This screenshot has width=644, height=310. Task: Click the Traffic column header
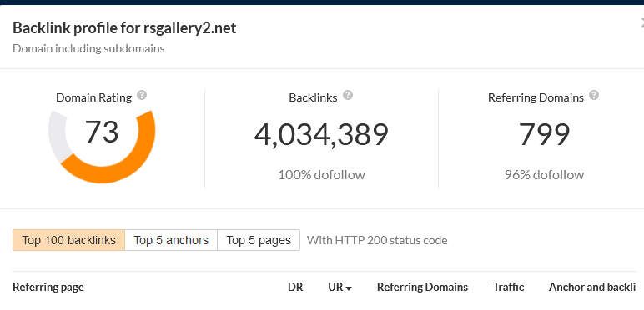pos(509,287)
